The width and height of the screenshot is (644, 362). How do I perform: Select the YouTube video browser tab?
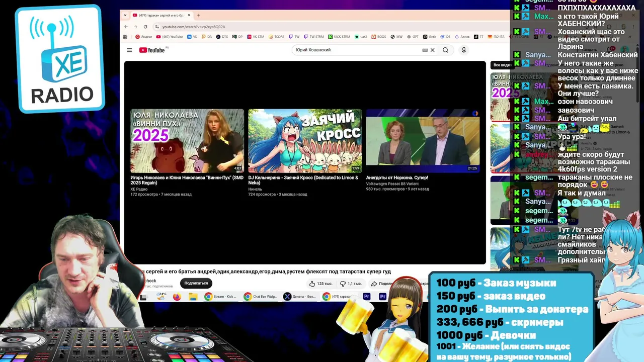point(161,15)
